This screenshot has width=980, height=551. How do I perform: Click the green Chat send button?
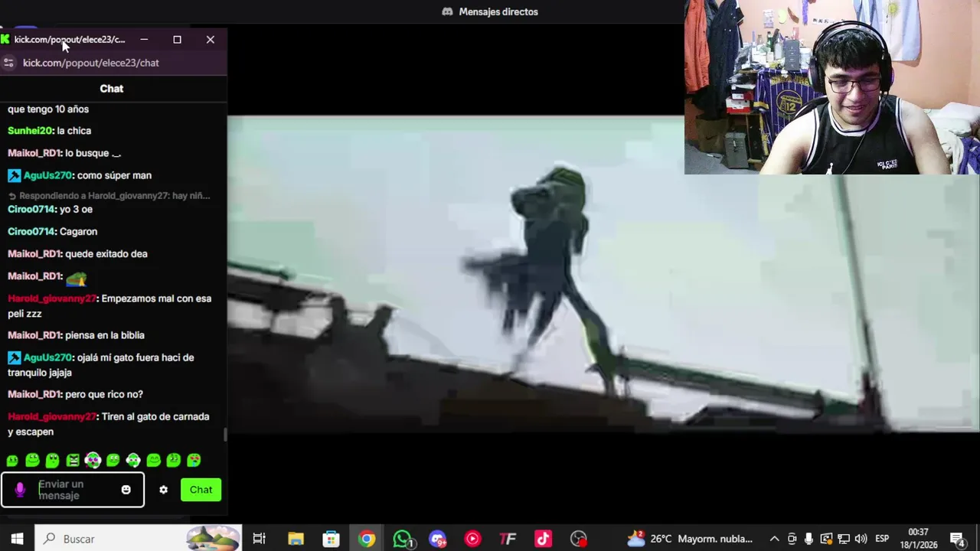tap(201, 490)
